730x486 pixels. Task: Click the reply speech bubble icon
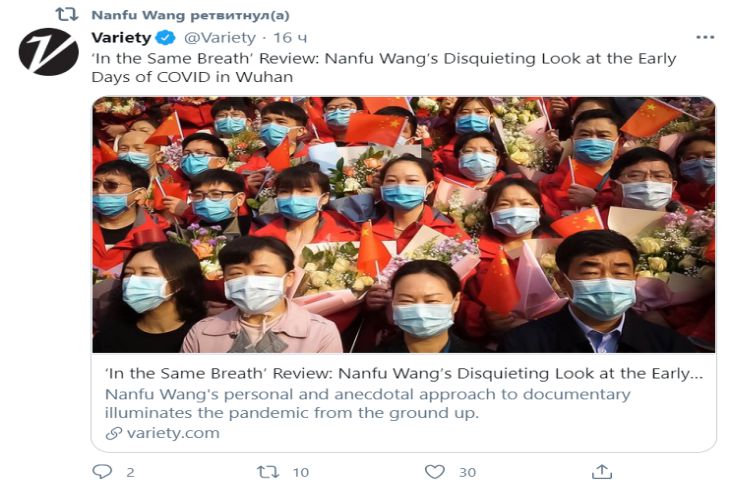(x=102, y=472)
